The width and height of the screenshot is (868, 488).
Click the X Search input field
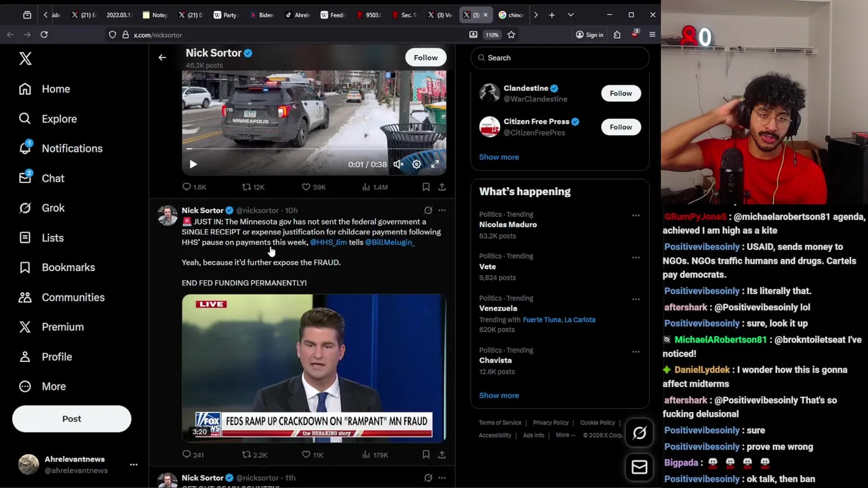tap(559, 58)
